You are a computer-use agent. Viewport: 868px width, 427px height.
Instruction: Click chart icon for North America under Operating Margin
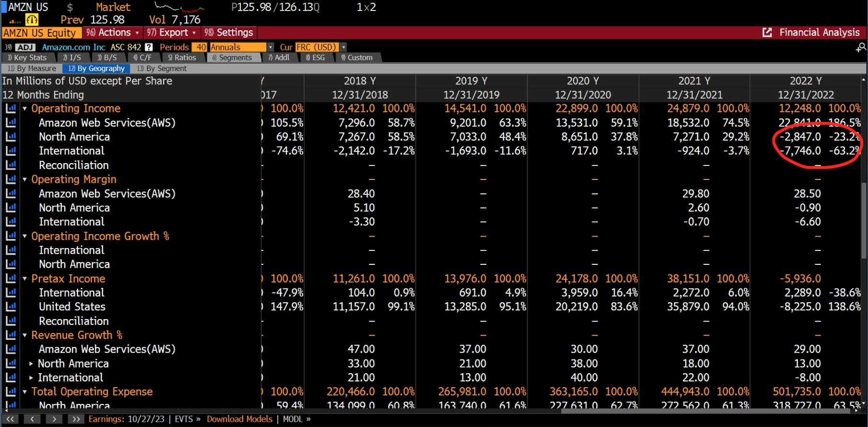pyautogui.click(x=11, y=208)
